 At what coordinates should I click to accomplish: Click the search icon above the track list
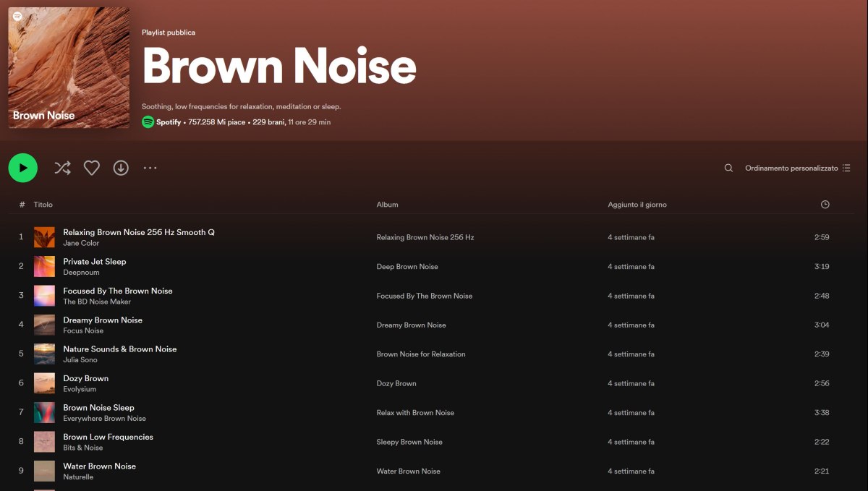[728, 167]
